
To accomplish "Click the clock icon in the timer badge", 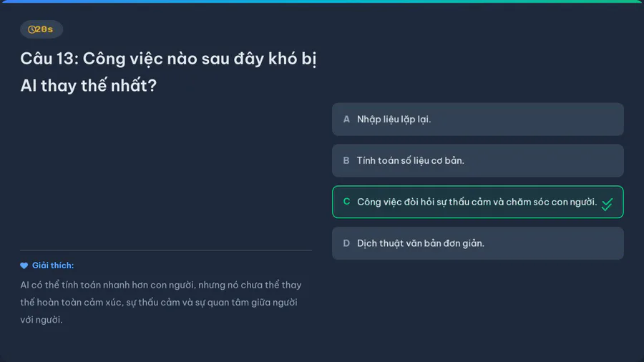I will tap(31, 29).
